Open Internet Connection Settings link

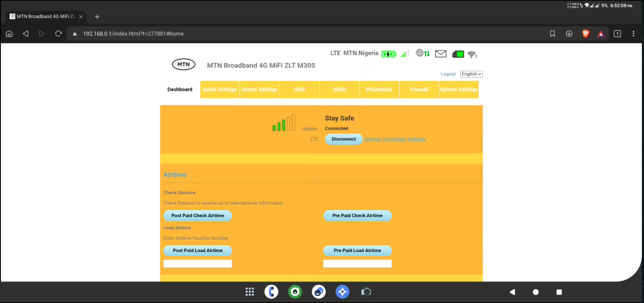395,139
